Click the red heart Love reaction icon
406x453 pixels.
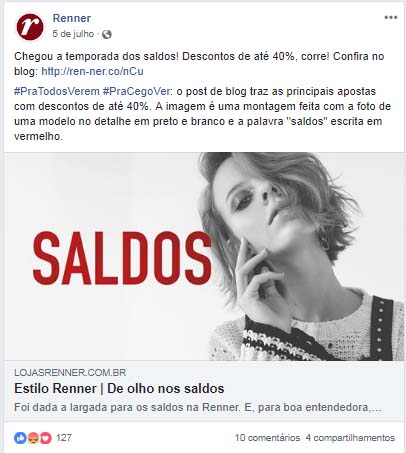click(x=46, y=438)
